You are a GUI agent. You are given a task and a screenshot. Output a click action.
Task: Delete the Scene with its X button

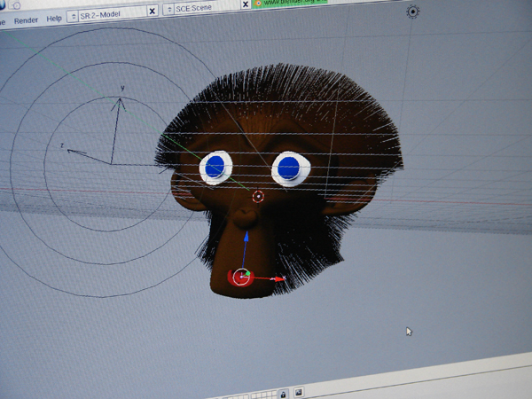[x=246, y=4]
